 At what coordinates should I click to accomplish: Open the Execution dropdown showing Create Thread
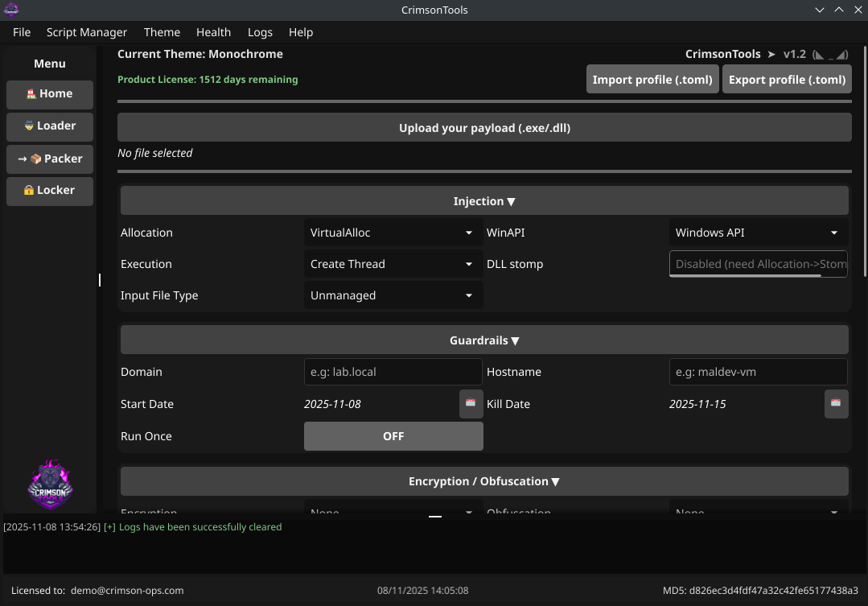[393, 264]
